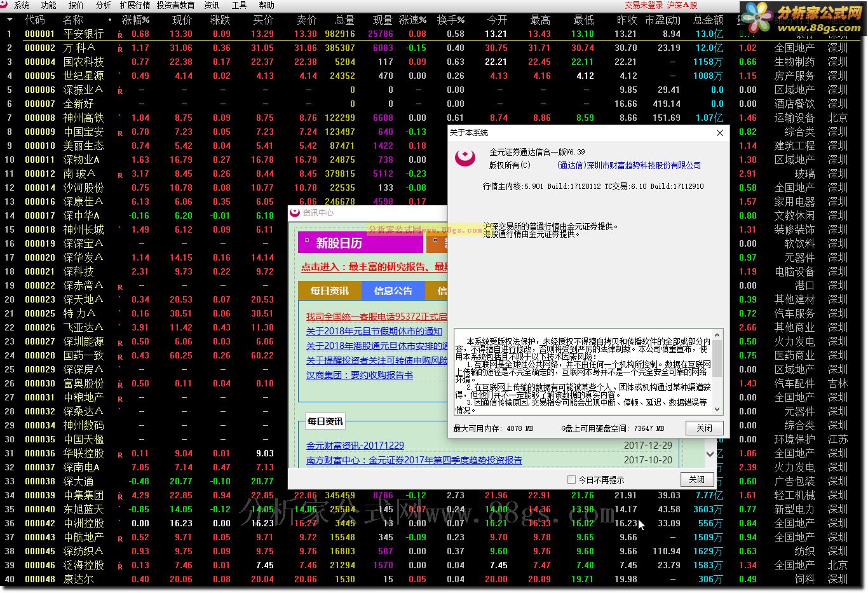Open the header triangle dropdown left of 代码
868x593 pixels.
(10, 20)
